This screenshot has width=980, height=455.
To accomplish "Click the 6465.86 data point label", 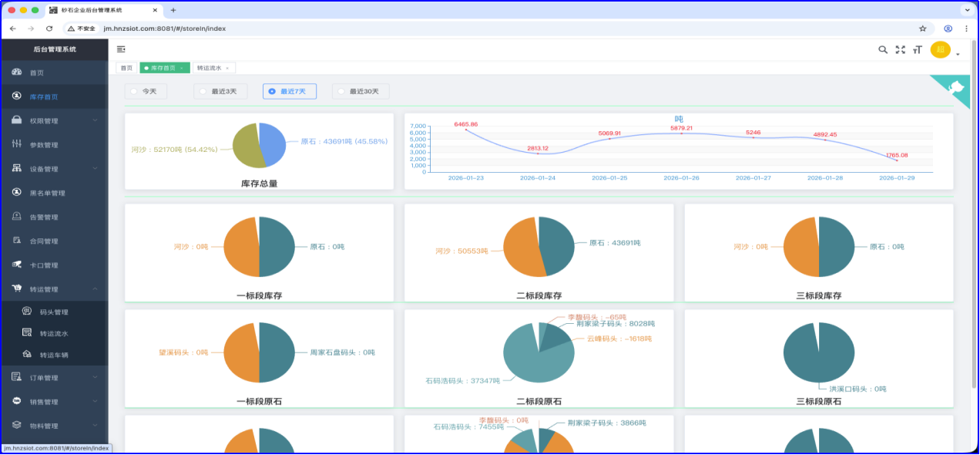I will pos(466,124).
